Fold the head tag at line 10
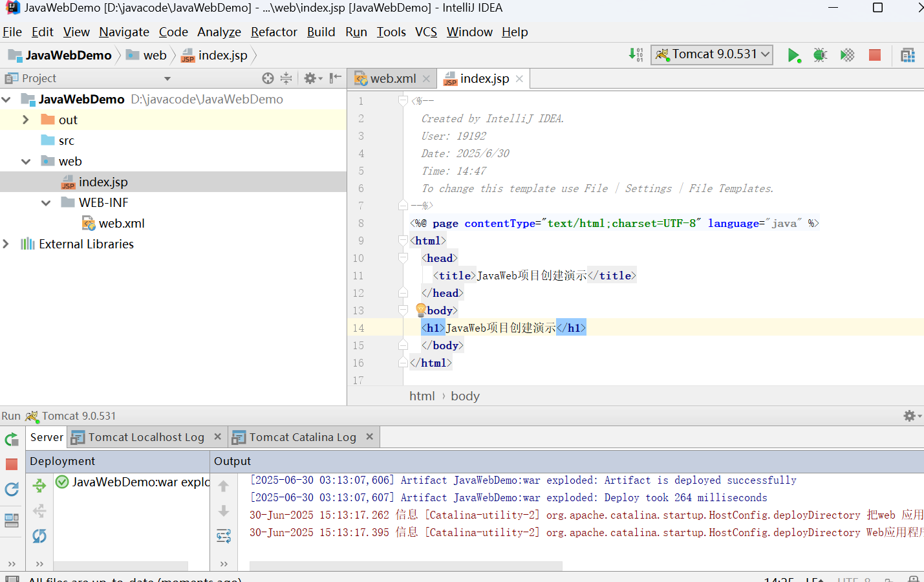Screen dimensions: 924x582 click(x=403, y=258)
